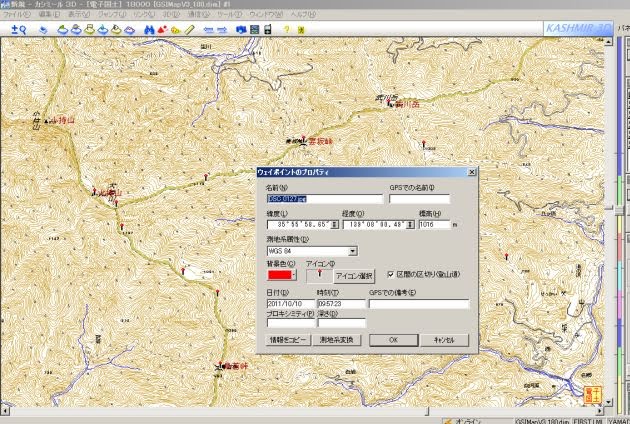This screenshot has height=424, width=630.
Task: Open the background color dropdown arrow
Action: 295,275
